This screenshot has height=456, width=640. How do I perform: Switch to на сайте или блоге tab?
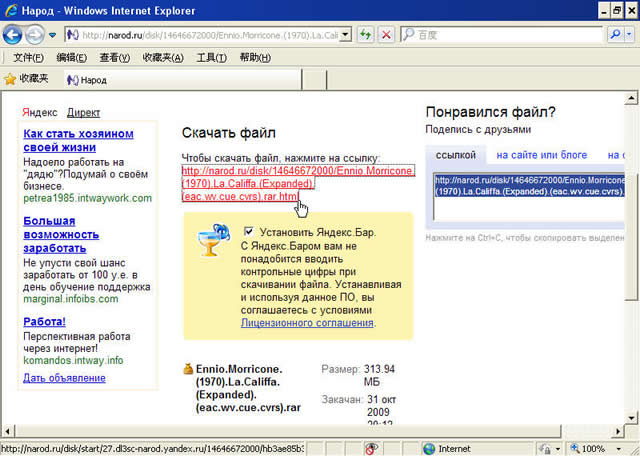point(542,155)
